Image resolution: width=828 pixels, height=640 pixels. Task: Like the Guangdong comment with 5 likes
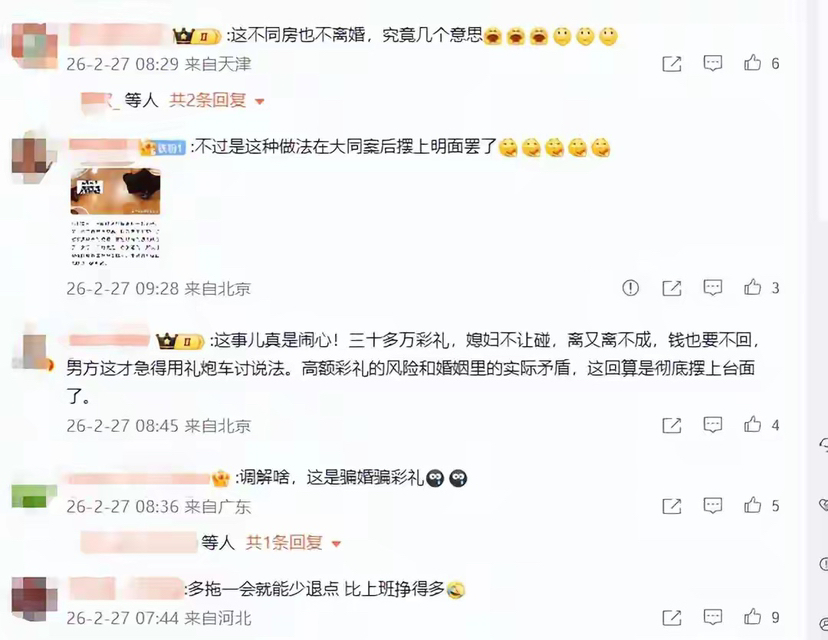(752, 505)
